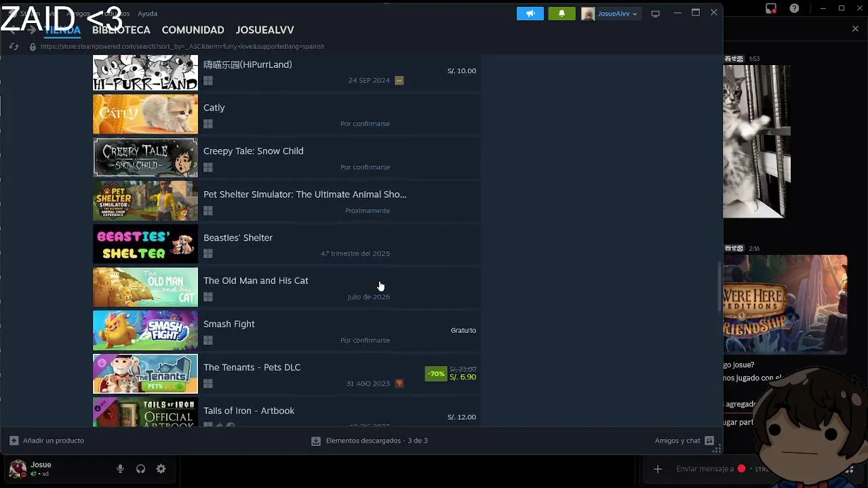Click the store URL address field
868x488 pixels.
click(x=182, y=47)
